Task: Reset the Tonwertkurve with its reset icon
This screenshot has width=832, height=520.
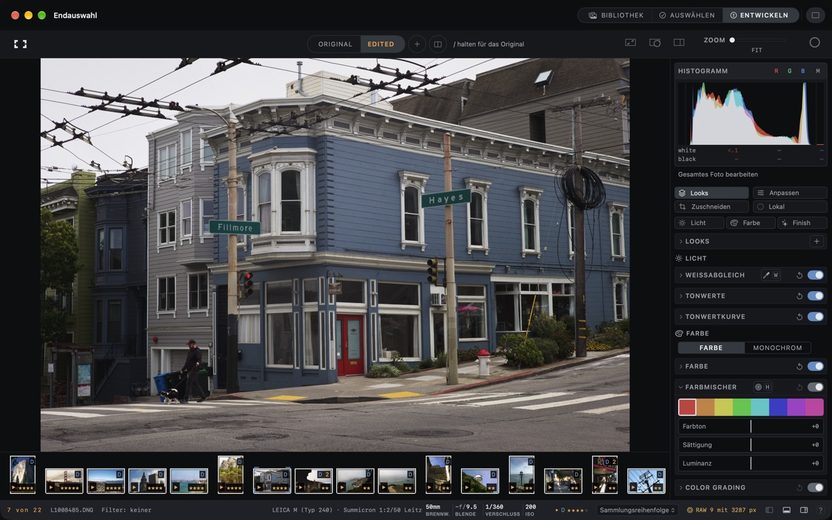Action: click(x=799, y=317)
